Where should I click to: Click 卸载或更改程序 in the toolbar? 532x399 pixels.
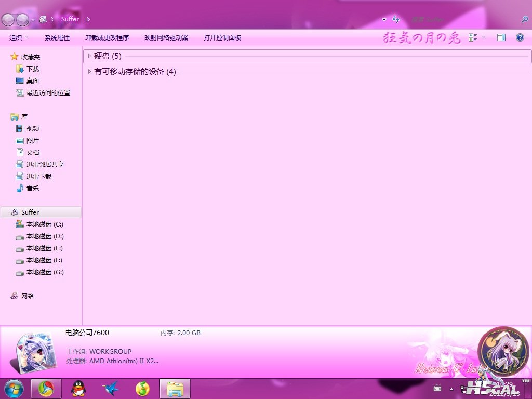[x=107, y=37]
